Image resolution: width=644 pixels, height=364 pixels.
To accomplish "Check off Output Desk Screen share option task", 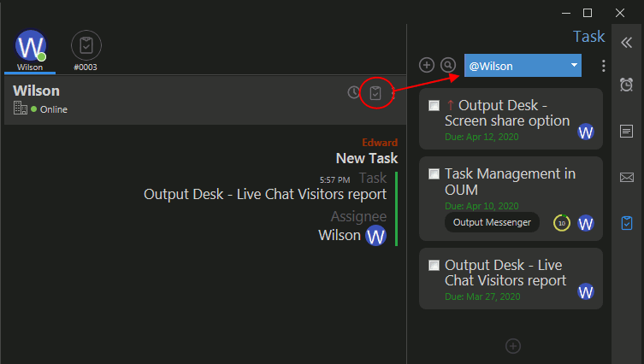I will coord(434,105).
